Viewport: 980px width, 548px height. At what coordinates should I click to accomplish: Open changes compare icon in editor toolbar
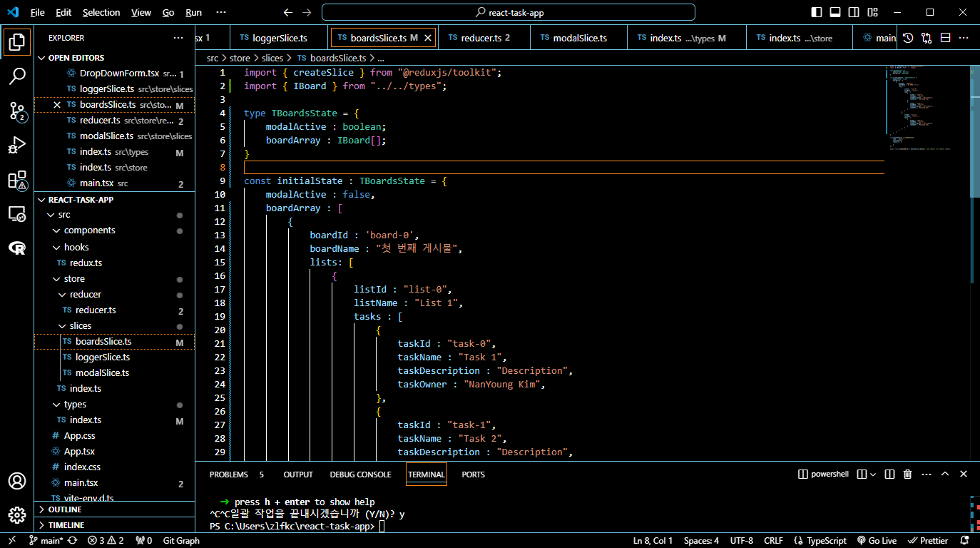[x=927, y=38]
